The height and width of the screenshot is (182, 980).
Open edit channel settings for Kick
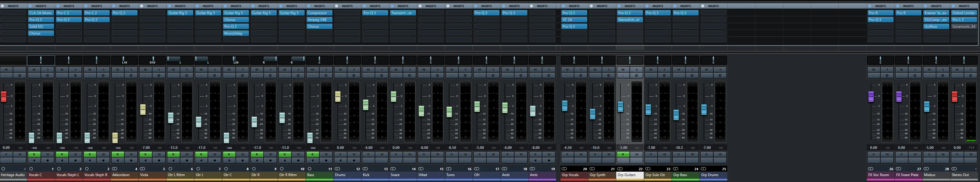point(382,75)
